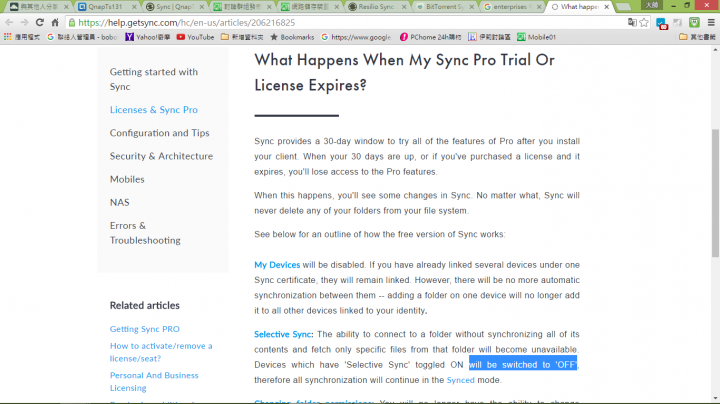This screenshot has width=720, height=404.
Task: Bookmark this page with the star
Action: 644,22
